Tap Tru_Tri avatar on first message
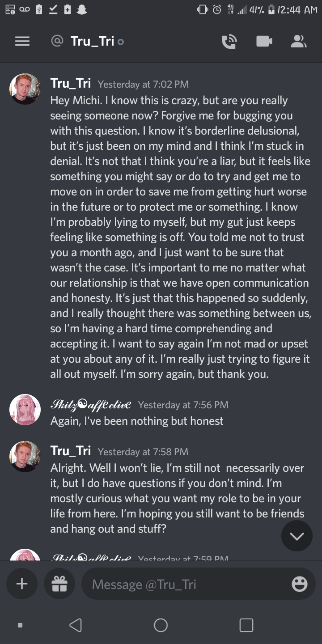This screenshot has width=322, height=644. [25, 89]
